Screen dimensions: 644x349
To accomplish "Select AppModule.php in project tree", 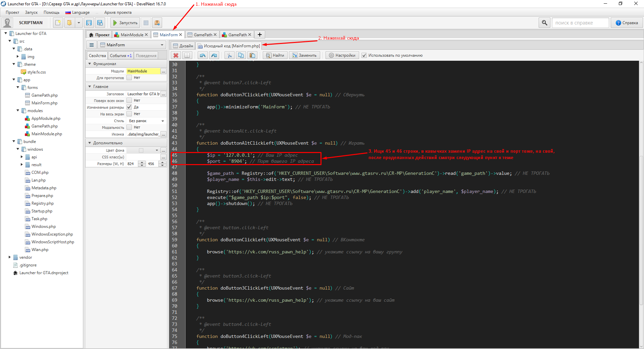I will (x=46, y=118).
